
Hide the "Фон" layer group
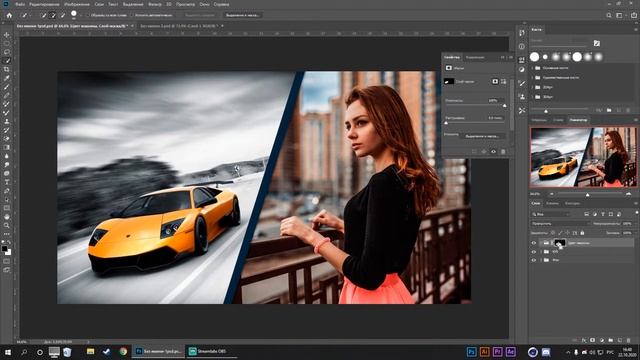coord(533,260)
